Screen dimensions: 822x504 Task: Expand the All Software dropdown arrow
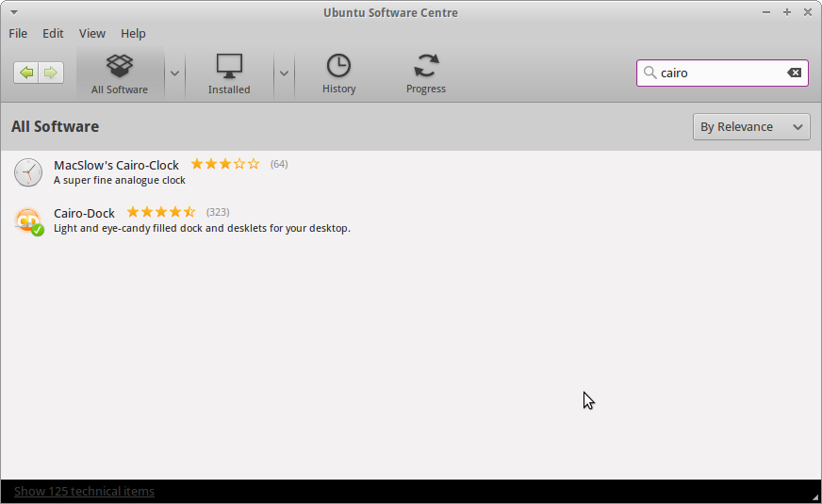pyautogui.click(x=174, y=73)
